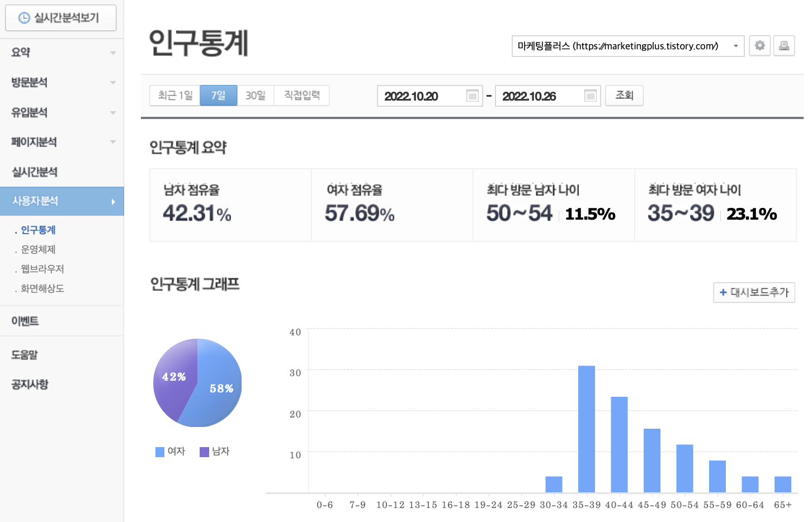This screenshot has height=522, width=812.
Task: Open the 공지사항 page
Action: click(29, 385)
